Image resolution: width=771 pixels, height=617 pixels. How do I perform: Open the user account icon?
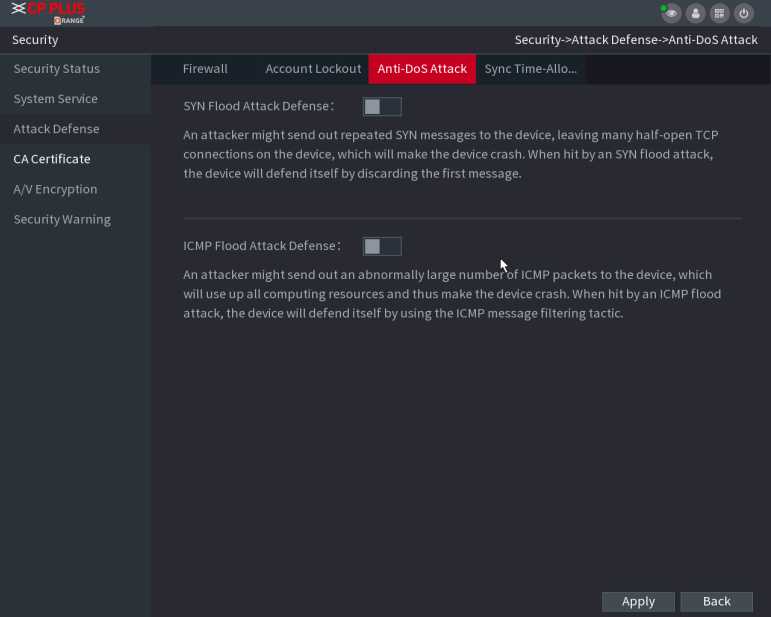(x=696, y=13)
